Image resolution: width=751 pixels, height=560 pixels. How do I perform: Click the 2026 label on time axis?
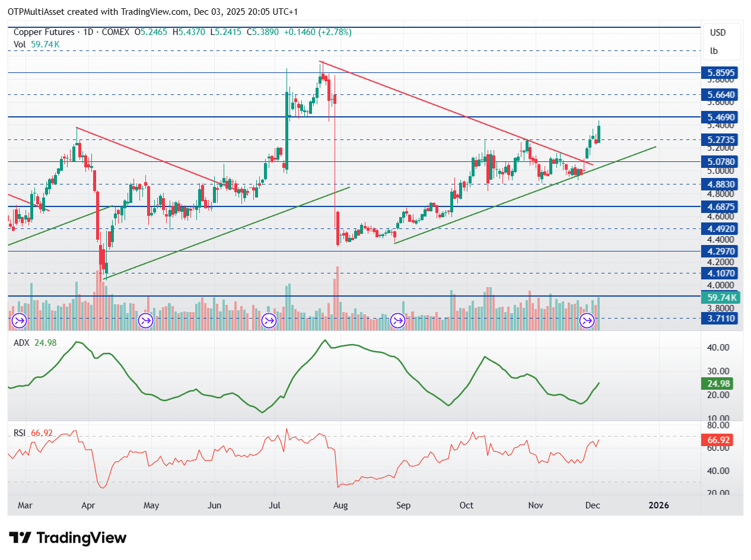(x=658, y=505)
